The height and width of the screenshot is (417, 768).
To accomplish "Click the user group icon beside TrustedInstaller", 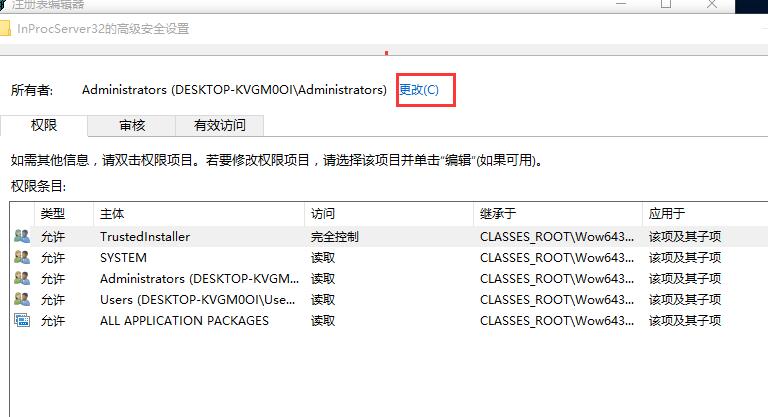I will coord(22,236).
